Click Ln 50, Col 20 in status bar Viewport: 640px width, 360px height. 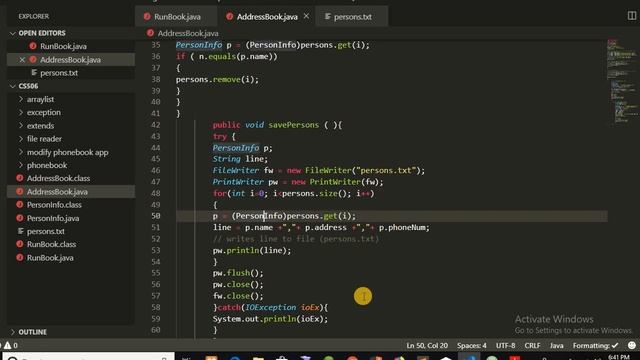tap(427, 345)
